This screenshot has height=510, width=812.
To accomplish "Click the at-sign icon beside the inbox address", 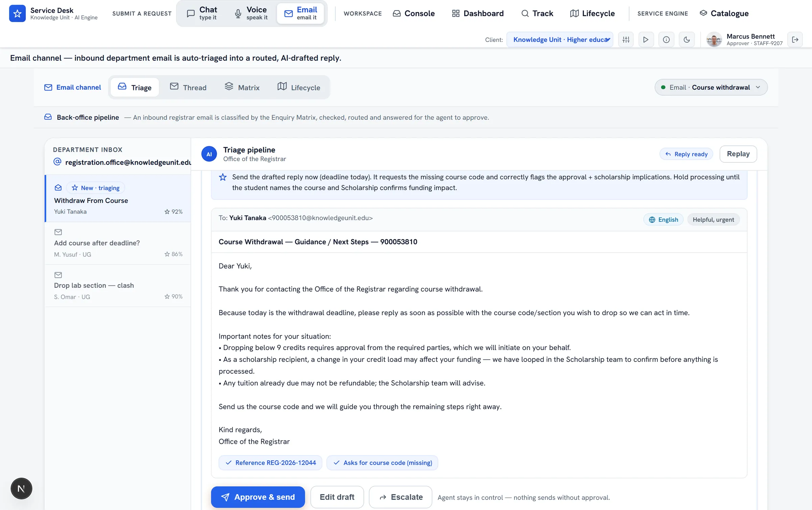I will click(58, 162).
